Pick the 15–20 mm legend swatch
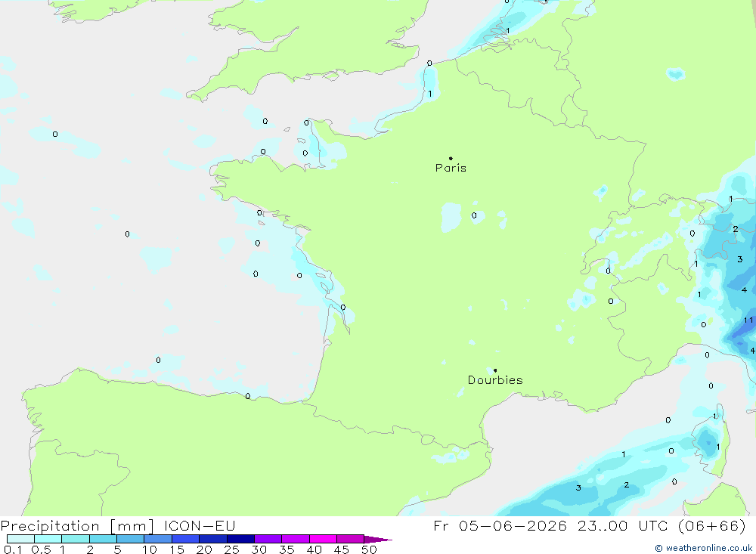Viewport: 756px width, 554px height. coord(186,539)
